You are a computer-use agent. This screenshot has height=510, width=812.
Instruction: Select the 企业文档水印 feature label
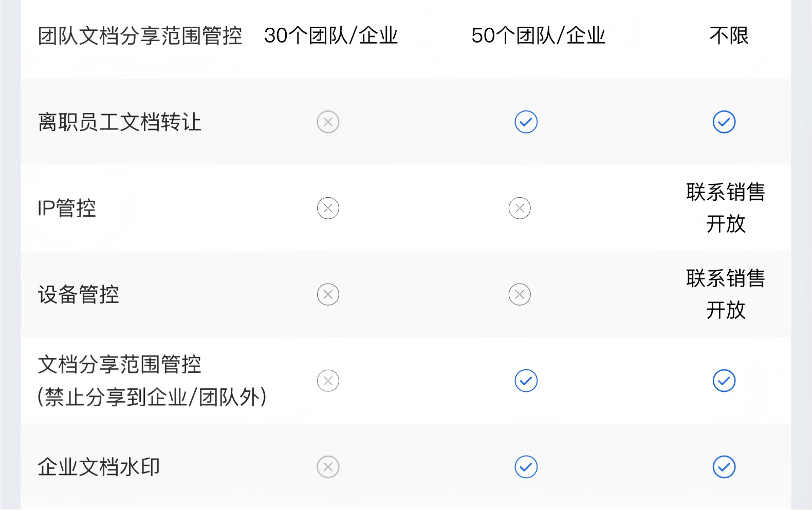click(x=99, y=467)
